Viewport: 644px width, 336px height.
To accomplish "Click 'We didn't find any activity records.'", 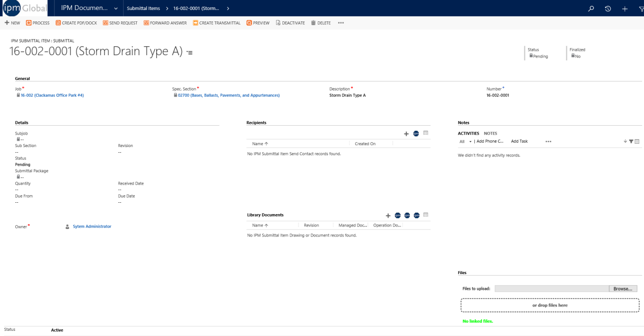I will tap(489, 155).
